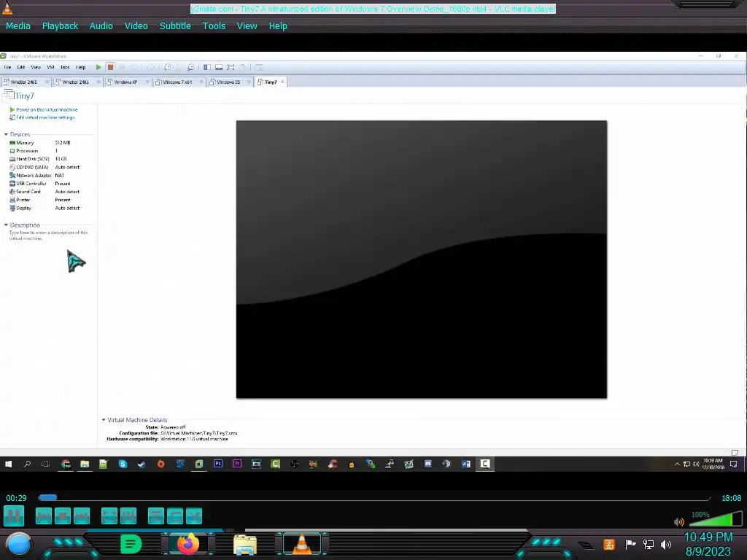The height and width of the screenshot is (560, 747).
Task: Click red stop button in VMware toolbar
Action: 110,68
